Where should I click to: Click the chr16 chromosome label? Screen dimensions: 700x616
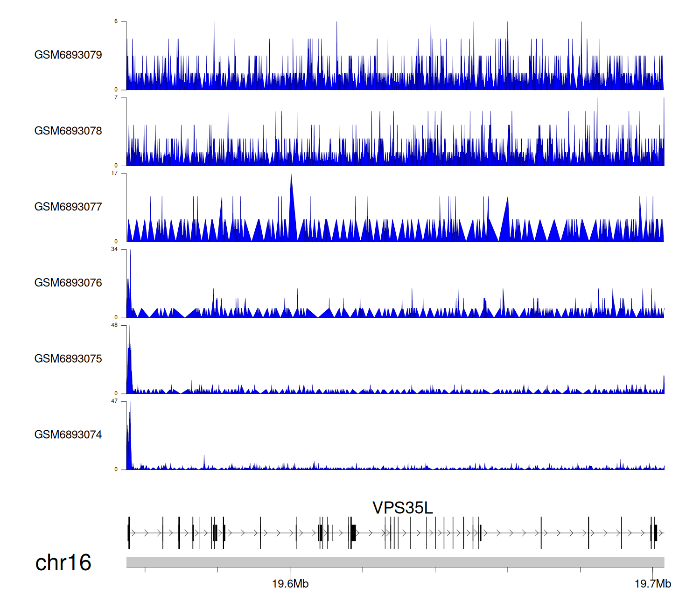[63, 563]
